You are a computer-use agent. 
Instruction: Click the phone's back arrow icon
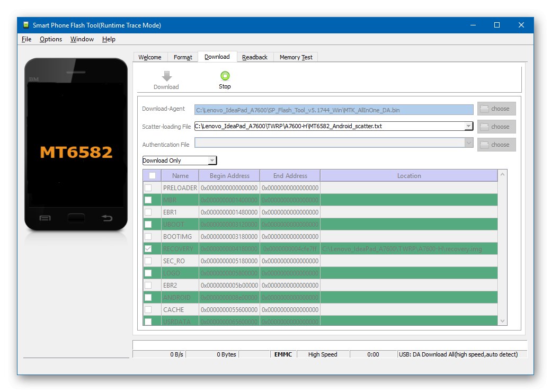[x=107, y=218]
